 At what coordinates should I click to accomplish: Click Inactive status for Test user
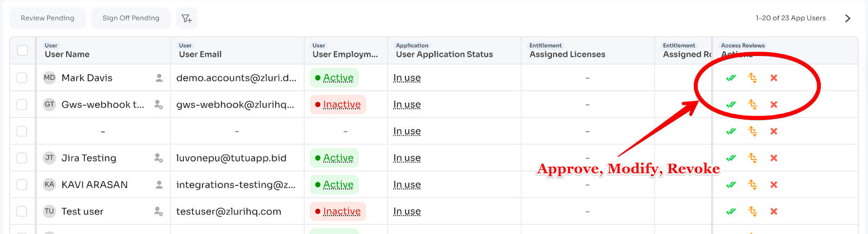[x=338, y=211]
